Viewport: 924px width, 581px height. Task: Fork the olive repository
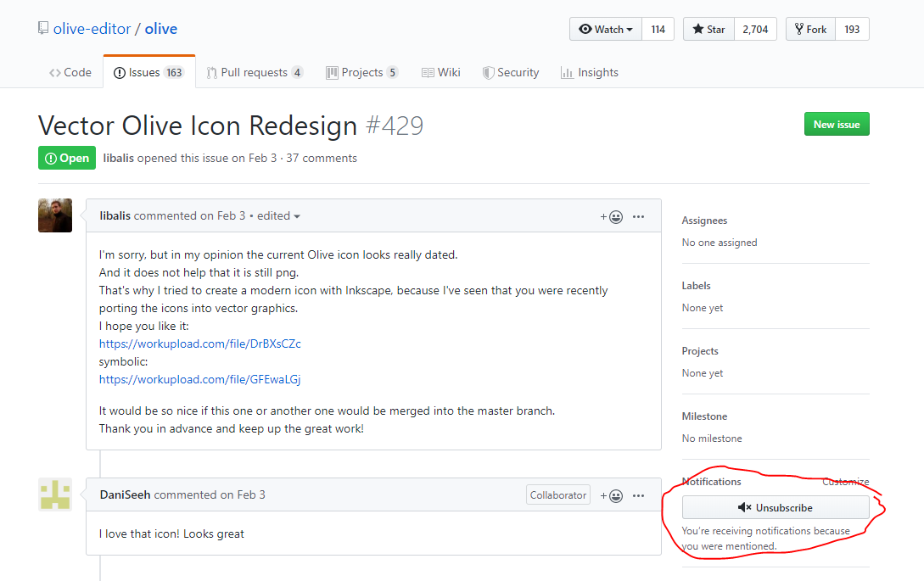coord(811,29)
